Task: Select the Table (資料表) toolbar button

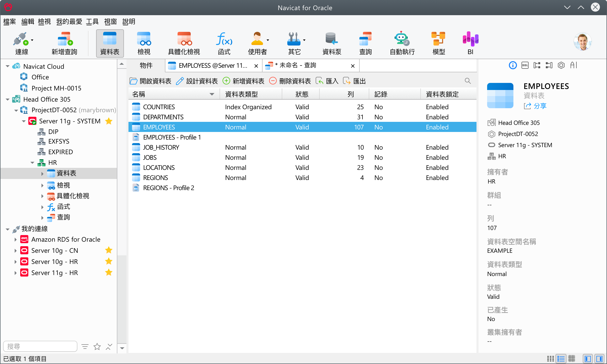Action: pos(110,43)
